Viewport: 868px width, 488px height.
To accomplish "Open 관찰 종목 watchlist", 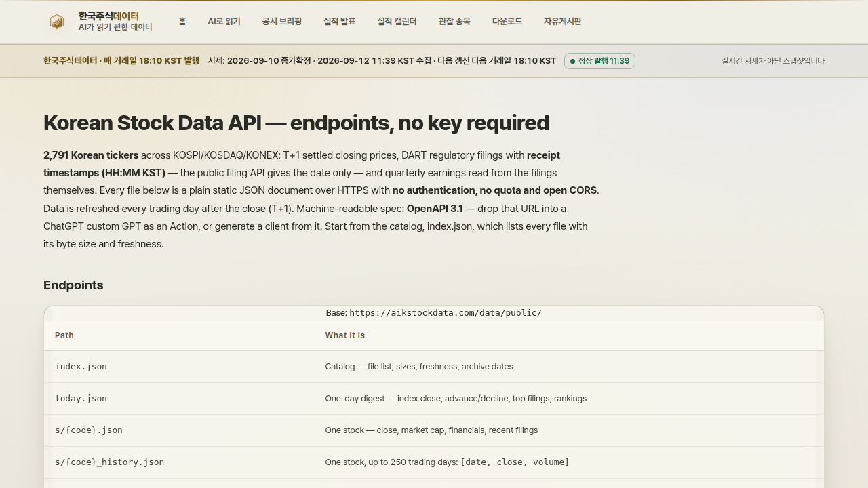I will [454, 22].
